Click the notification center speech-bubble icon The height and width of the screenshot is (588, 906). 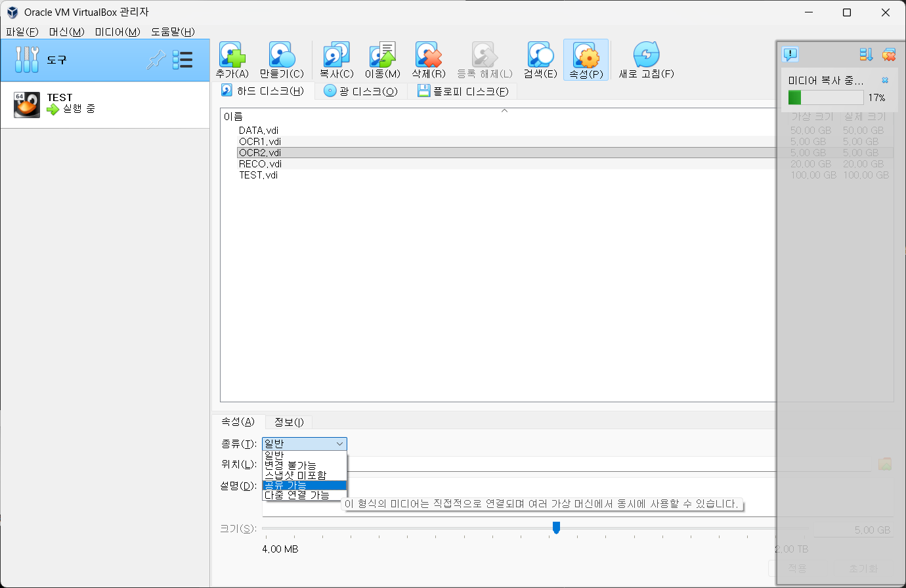[790, 54]
